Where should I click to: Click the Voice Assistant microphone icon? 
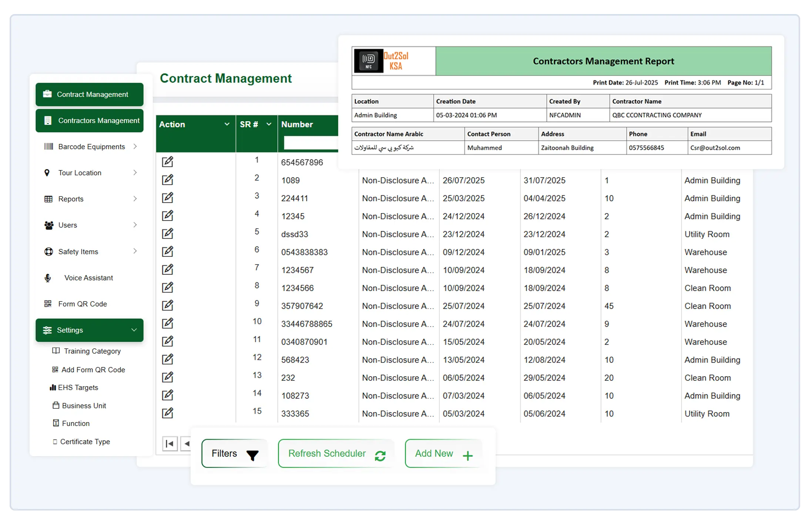click(48, 278)
